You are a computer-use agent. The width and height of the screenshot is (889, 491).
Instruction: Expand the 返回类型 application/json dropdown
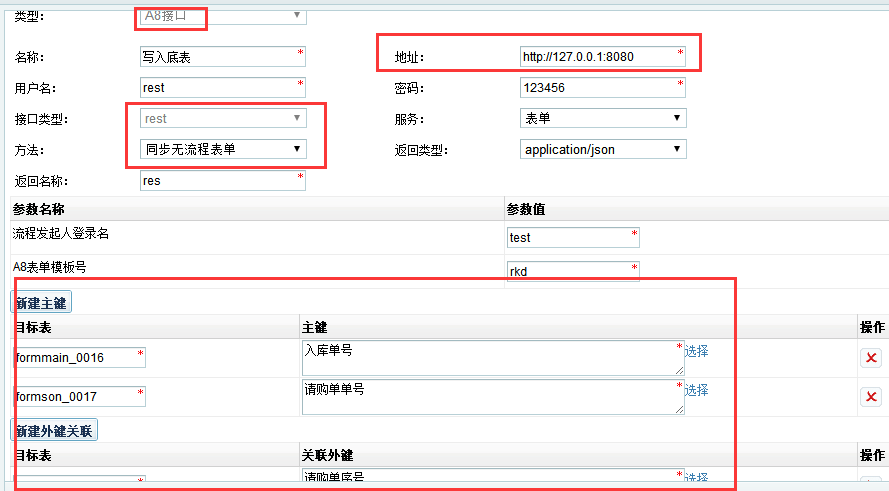pos(603,149)
